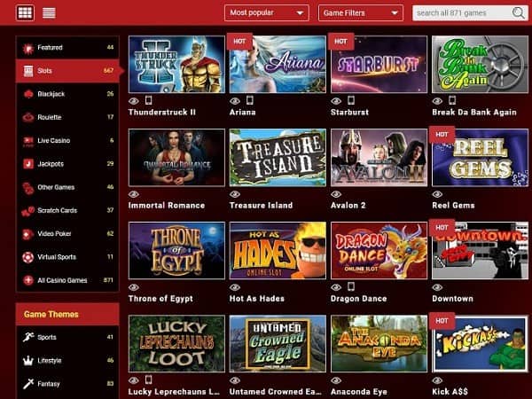Viewport: 532px width, 399px height.
Task: Switch to grid view layout icon
Action: coord(25,13)
